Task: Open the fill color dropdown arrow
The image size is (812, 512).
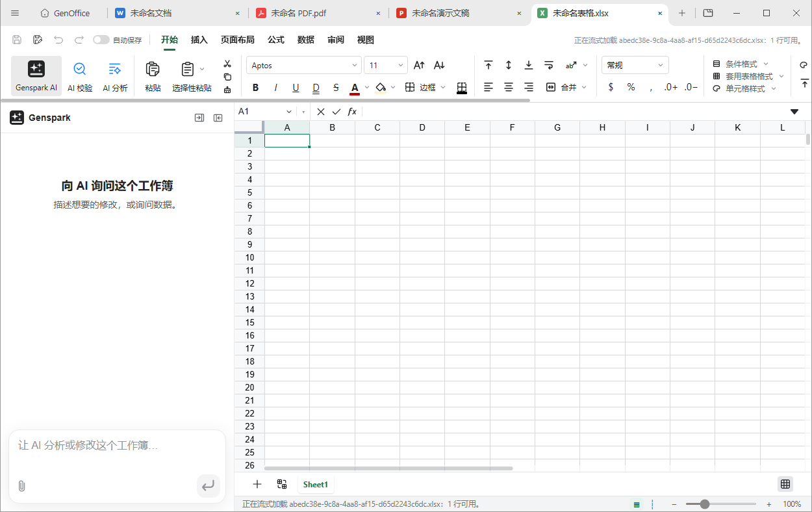Action: tap(393, 87)
